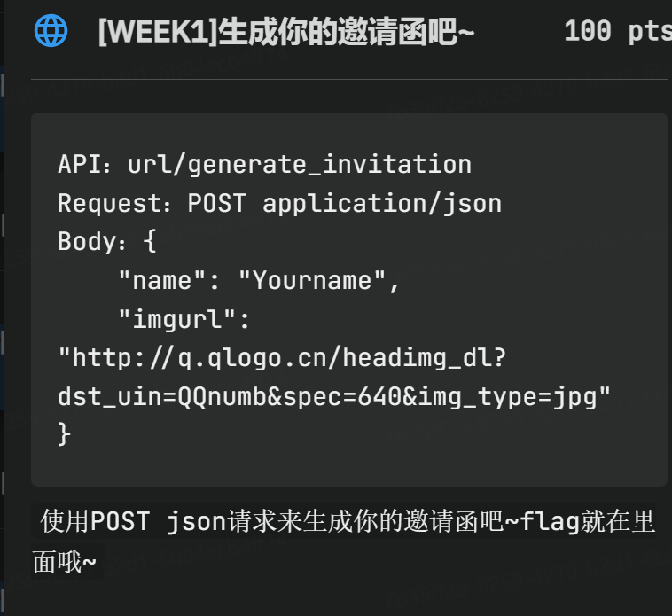Click the [WEEK1] tag in the title
The height and width of the screenshot is (616, 672).
pyautogui.click(x=156, y=32)
